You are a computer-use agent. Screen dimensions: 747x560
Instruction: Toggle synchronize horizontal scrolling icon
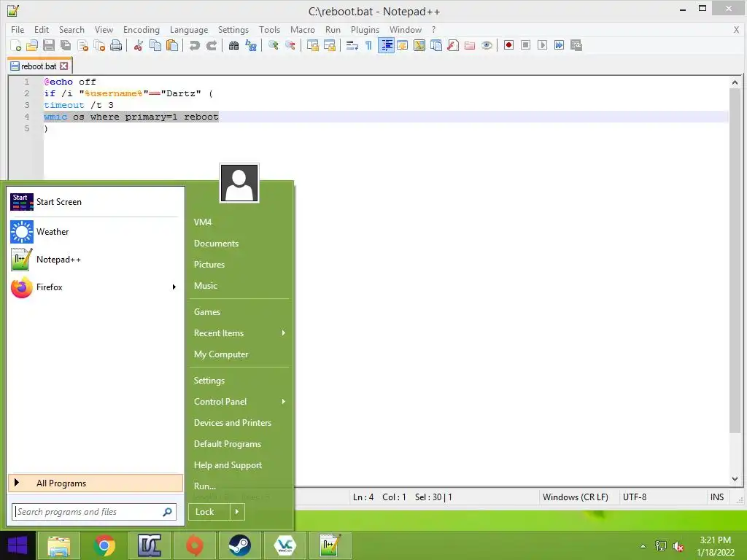tap(329, 45)
